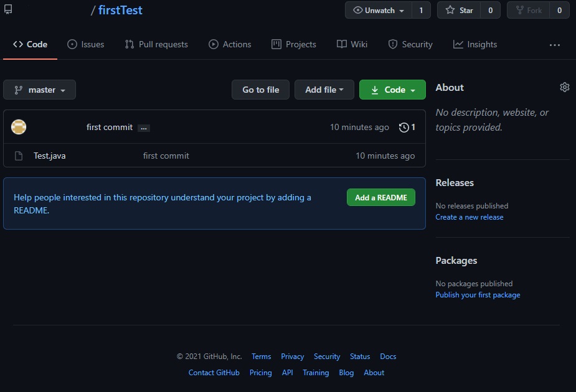Switch to the Pull requests tab
The image size is (576, 392).
(156, 44)
